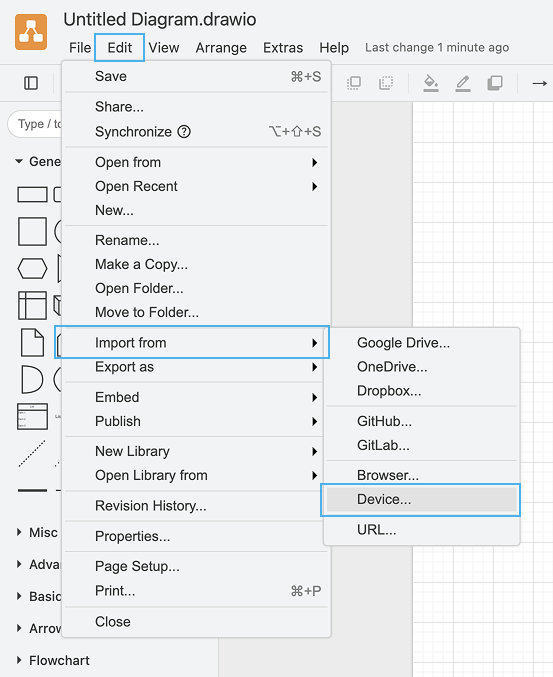Viewport: 553px width, 677px height.
Task: Choose Save from the File menu
Action: 196,76
